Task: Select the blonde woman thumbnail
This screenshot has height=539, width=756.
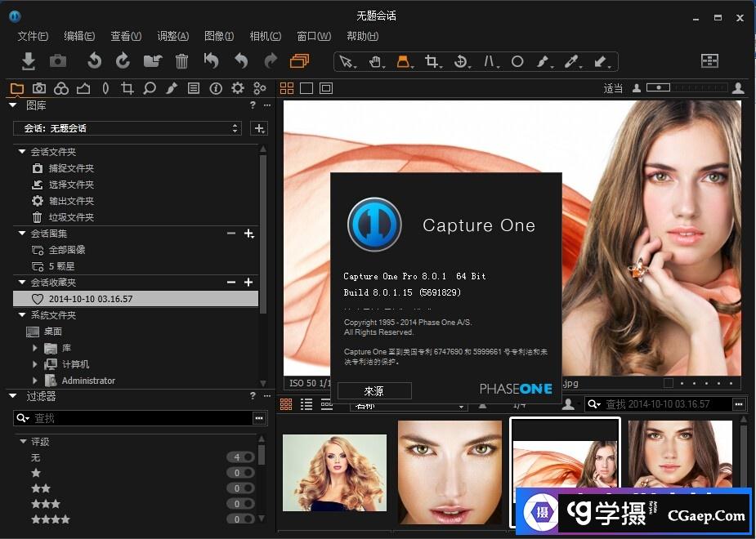Action: pyautogui.click(x=334, y=472)
